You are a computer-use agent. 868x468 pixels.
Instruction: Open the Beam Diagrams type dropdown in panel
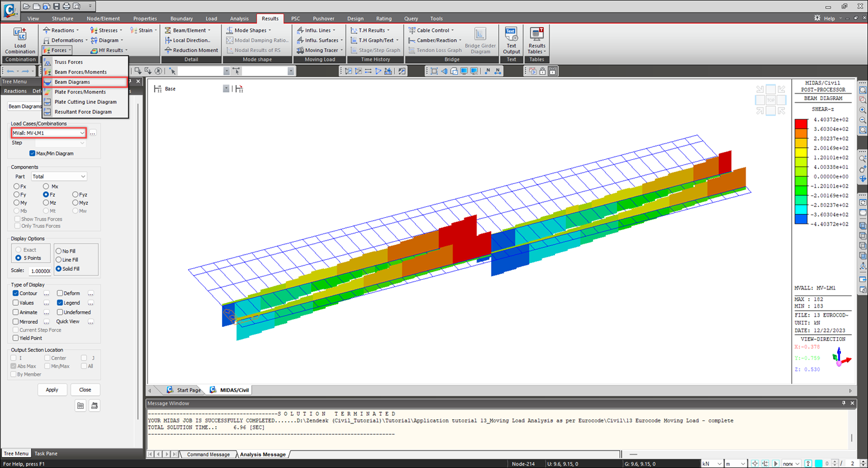pos(25,106)
